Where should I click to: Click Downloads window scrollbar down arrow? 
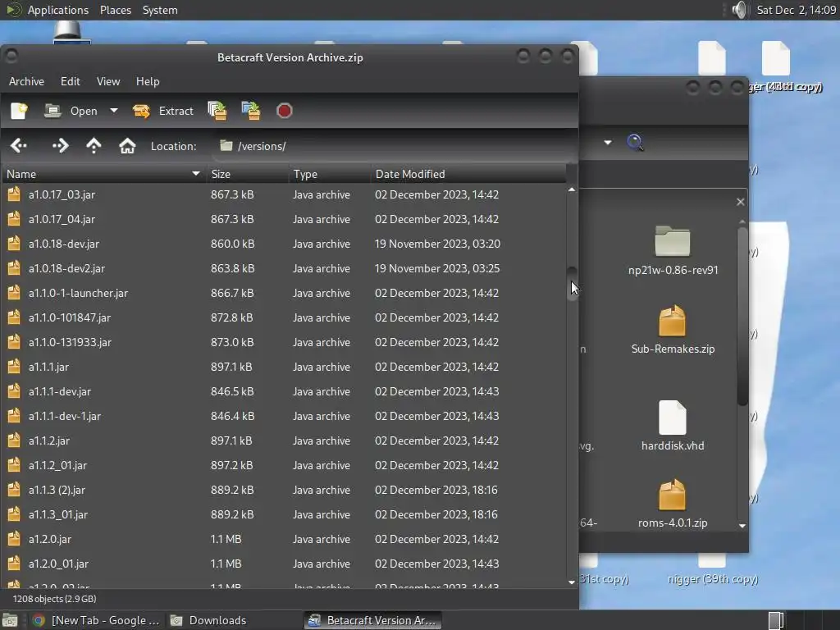(742, 526)
